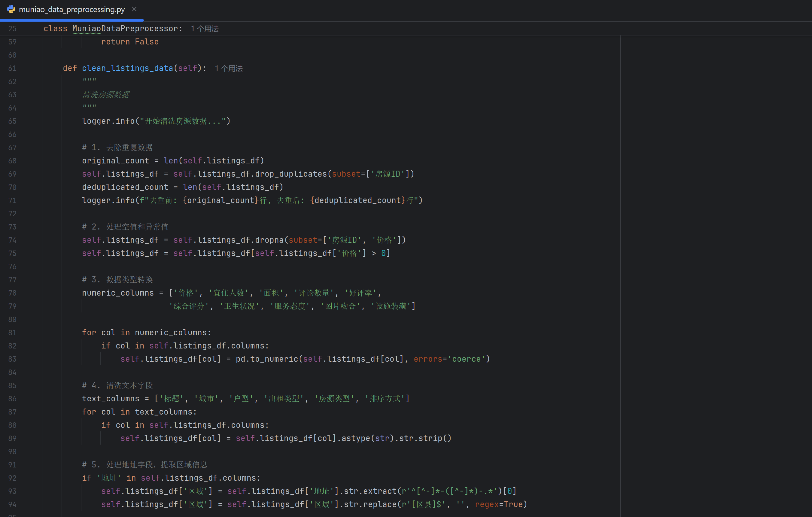Viewport: 812px width, 517px height.
Task: Click the comment '# 3. 数据类型转换'
Action: point(117,280)
